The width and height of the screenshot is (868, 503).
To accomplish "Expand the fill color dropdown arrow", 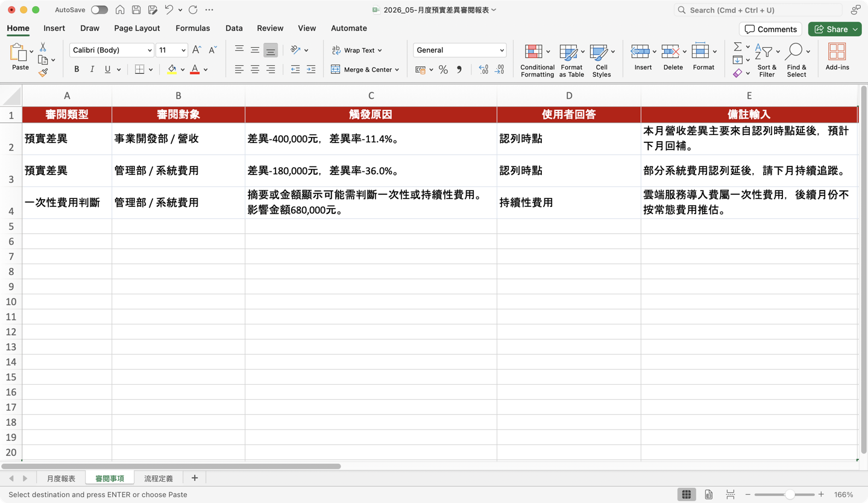I will [x=182, y=70].
